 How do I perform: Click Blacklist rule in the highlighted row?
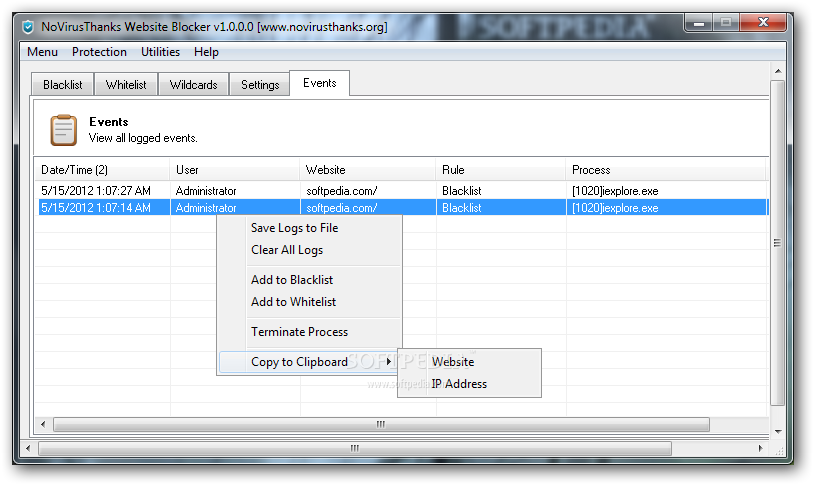pos(462,208)
